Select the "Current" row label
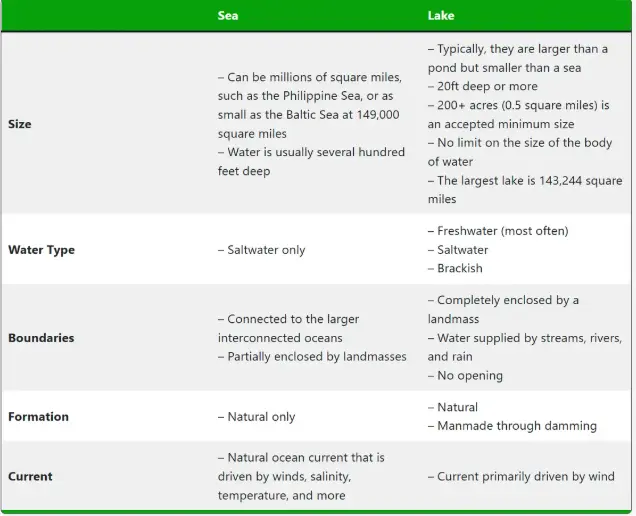The image size is (636, 516). [x=30, y=476]
